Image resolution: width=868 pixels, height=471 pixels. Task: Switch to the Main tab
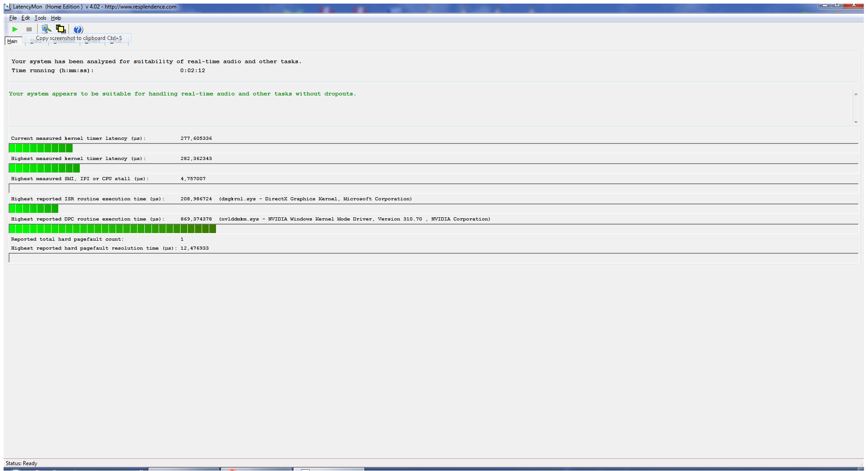[13, 41]
